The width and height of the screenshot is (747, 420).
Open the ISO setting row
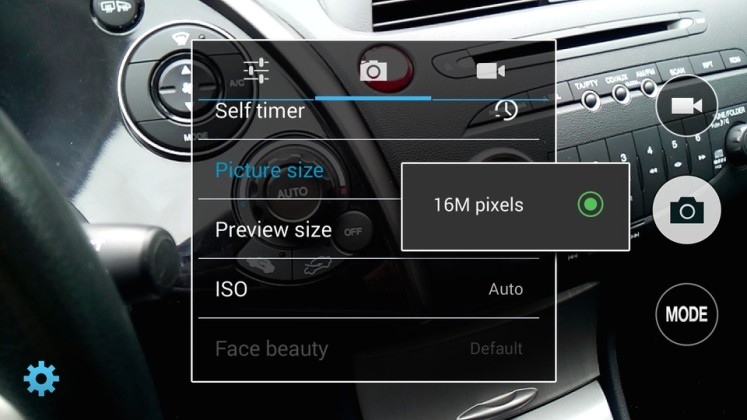[232, 289]
